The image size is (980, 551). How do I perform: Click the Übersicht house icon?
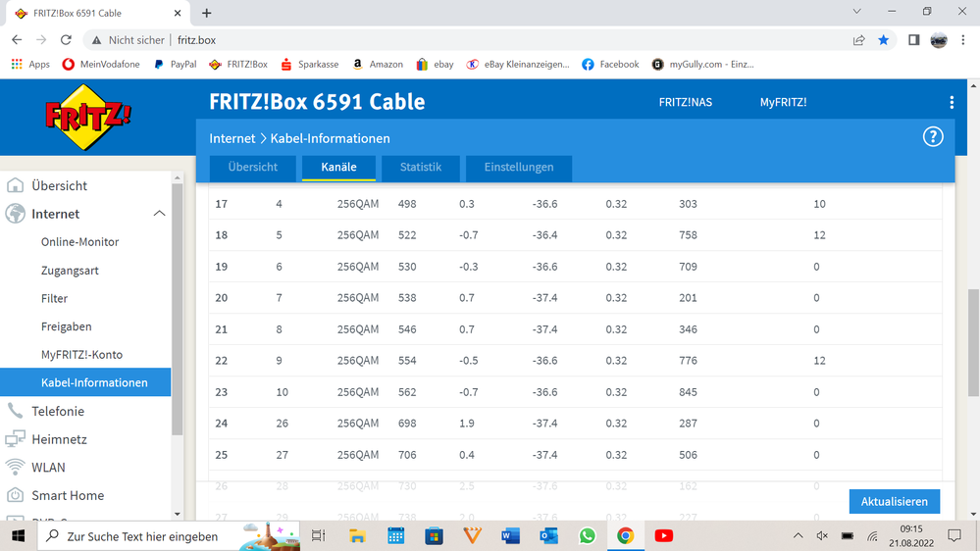click(15, 185)
